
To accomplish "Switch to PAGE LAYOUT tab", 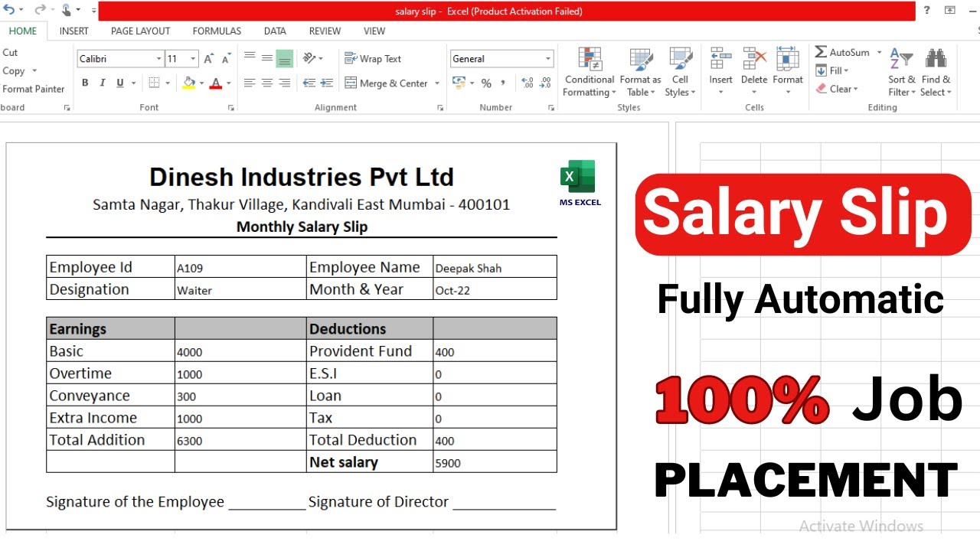I will click(141, 31).
